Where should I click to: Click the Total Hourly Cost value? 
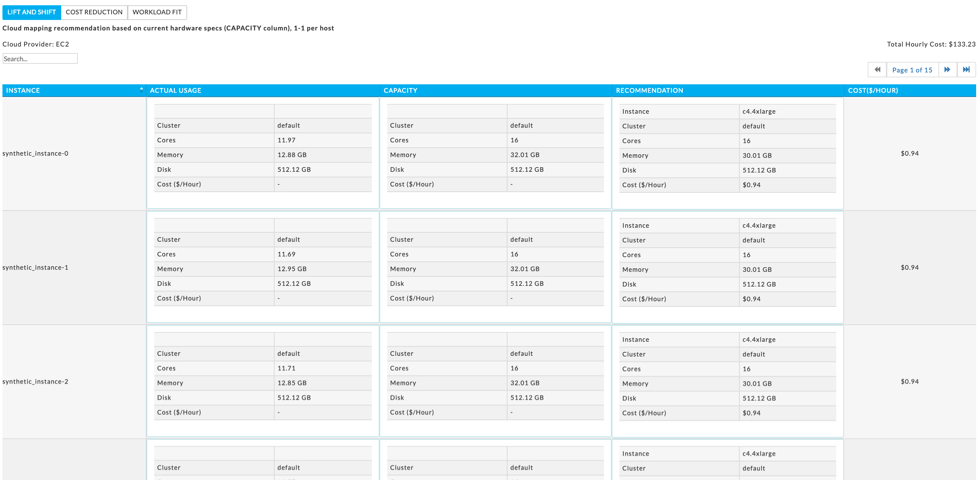[962, 44]
